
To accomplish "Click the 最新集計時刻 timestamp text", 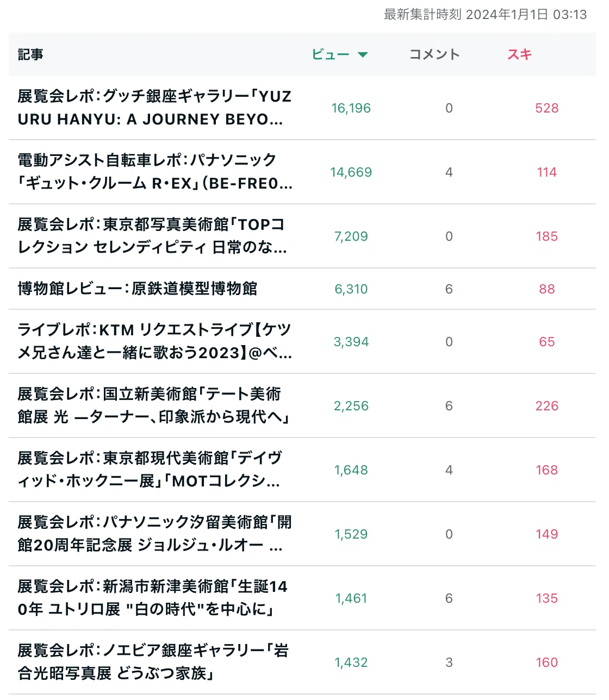I will [x=486, y=15].
